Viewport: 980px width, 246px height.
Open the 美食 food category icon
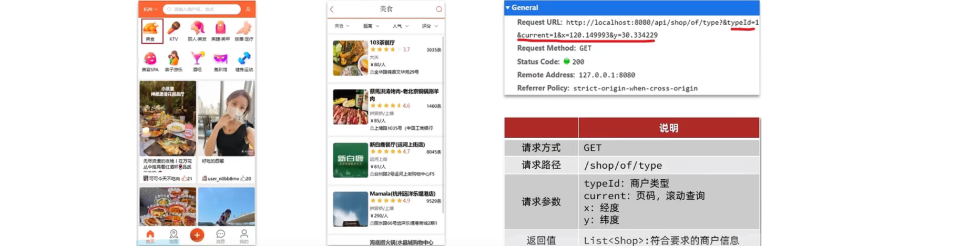pos(151,31)
